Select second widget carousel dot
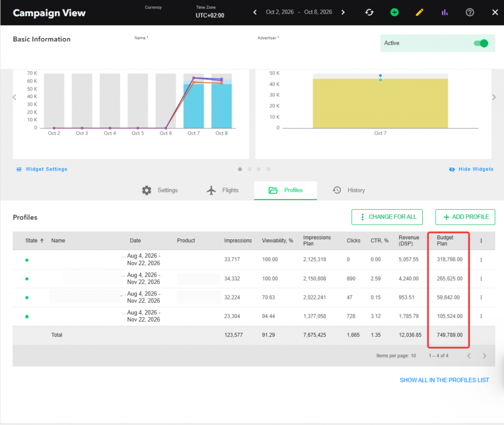This screenshot has width=504, height=425. point(250,169)
